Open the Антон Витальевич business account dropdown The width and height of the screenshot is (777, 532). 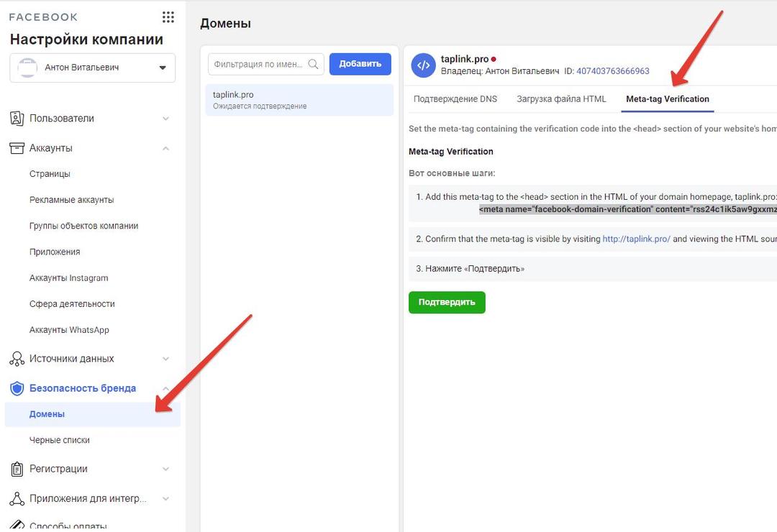click(93, 68)
